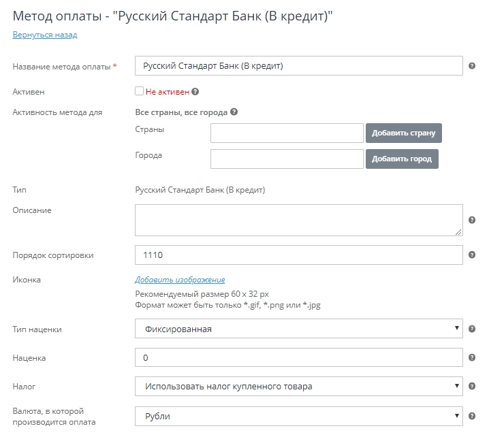Click help icon beside currency dropdown
Viewport: 504px width, 437px height.
coord(472,416)
